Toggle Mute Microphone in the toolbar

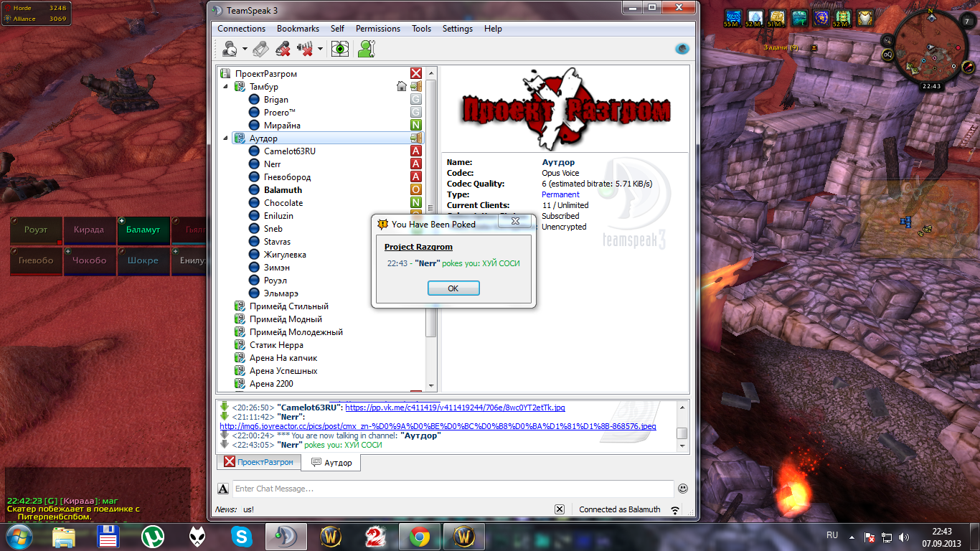tap(283, 49)
